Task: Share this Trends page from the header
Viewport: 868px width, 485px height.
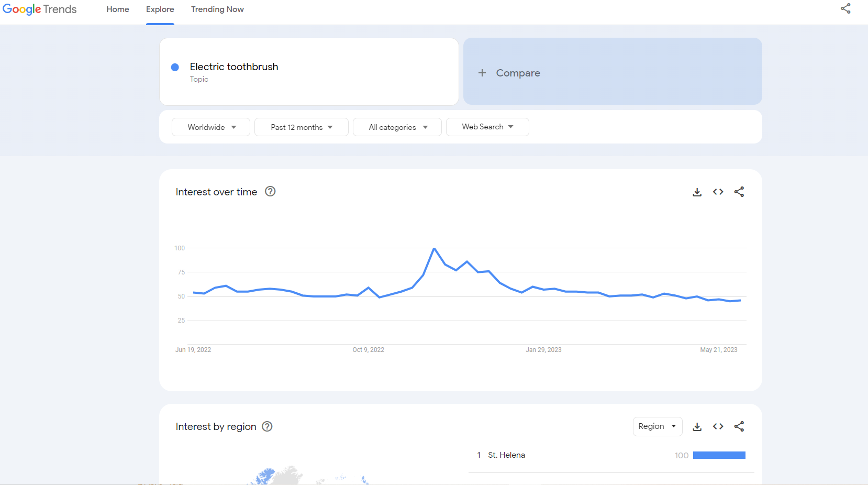Action: point(845,8)
